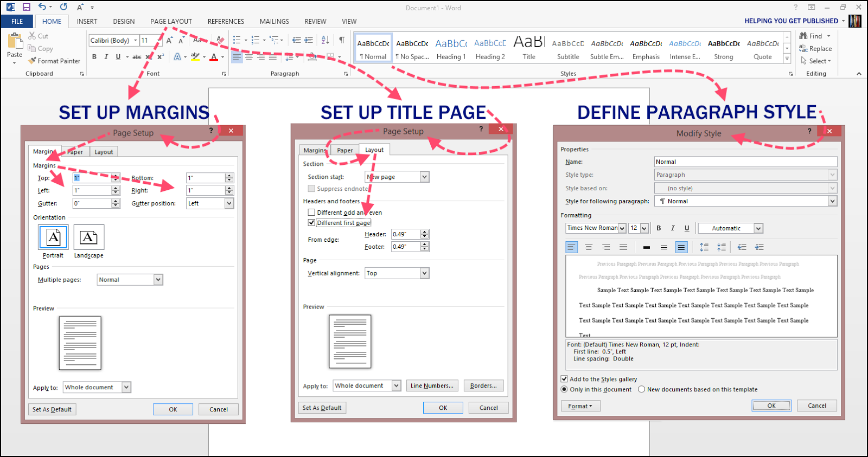Open Multiple pages dropdown
This screenshot has width=868, height=457.
[x=158, y=280]
